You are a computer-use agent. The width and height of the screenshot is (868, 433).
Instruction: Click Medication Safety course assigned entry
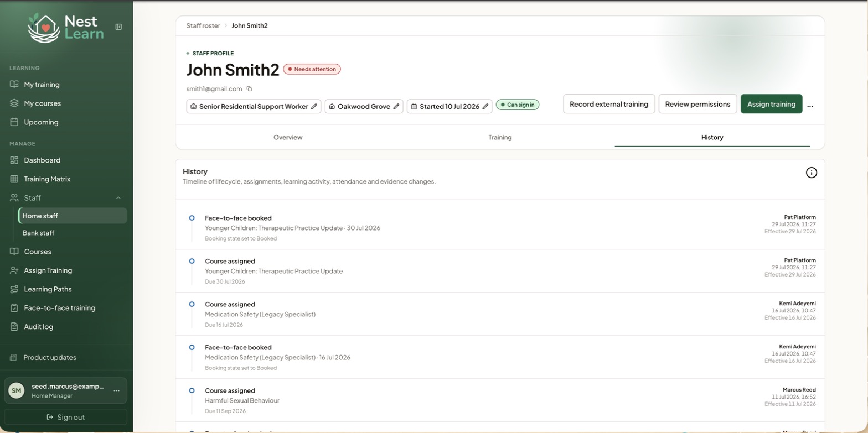[500, 314]
